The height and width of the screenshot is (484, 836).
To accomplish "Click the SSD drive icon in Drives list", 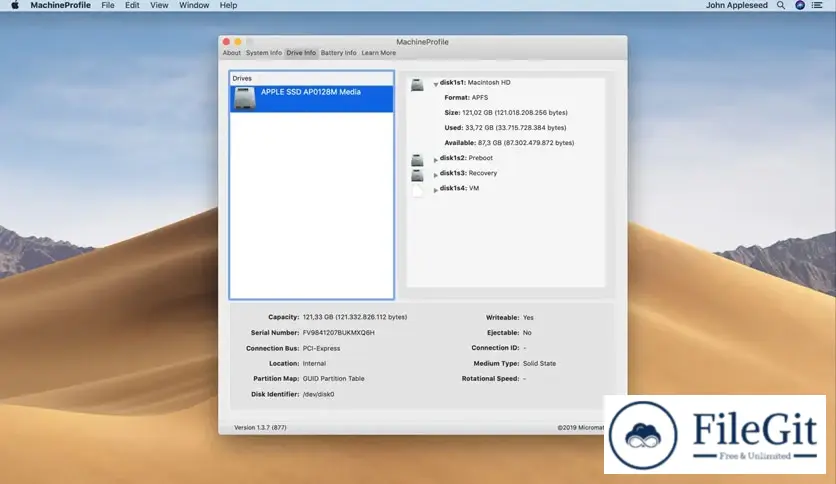I will coord(245,99).
